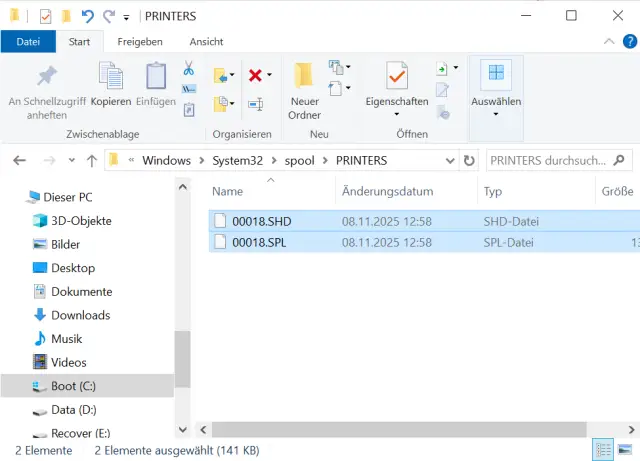Open Musik in navigation pane
The width and height of the screenshot is (640, 461).
coord(67,339)
